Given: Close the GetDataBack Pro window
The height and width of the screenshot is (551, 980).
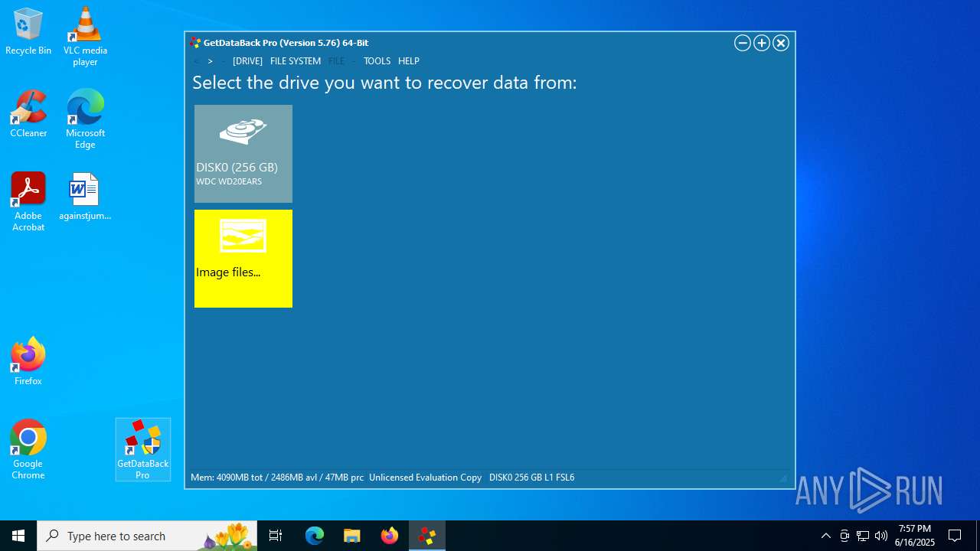Looking at the screenshot, I should pos(781,43).
